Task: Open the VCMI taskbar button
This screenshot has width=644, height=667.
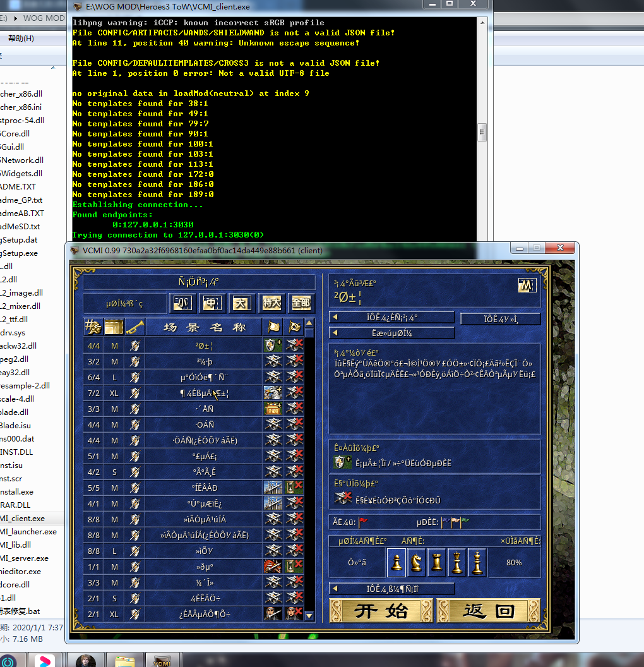Action: [x=162, y=660]
